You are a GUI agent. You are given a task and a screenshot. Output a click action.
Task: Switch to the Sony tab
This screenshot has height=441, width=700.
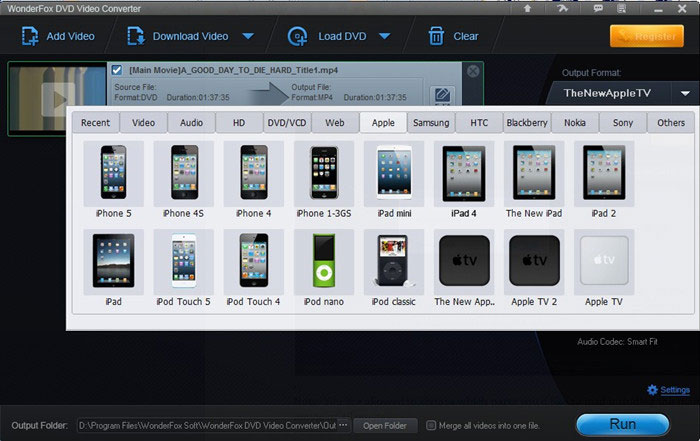click(x=623, y=123)
